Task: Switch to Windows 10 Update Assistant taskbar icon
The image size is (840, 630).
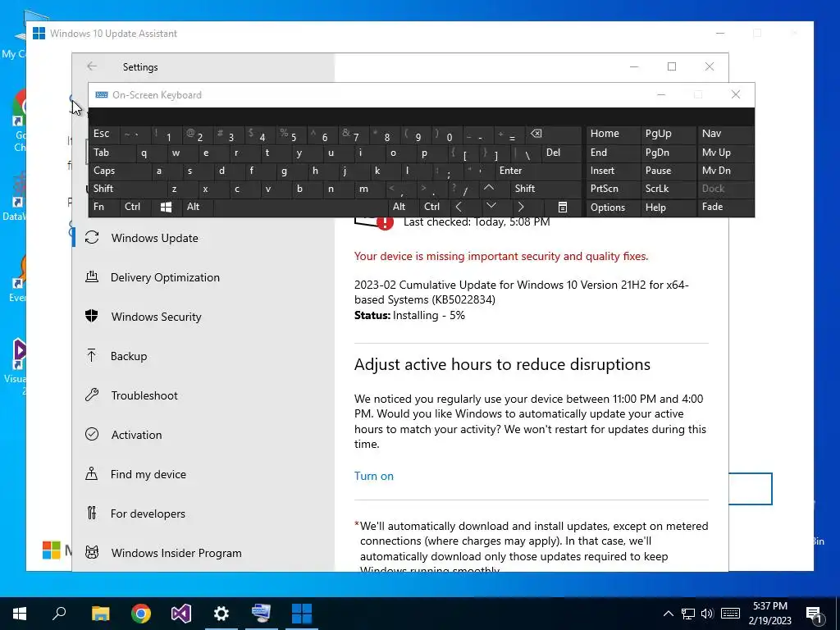Action: pos(302,614)
